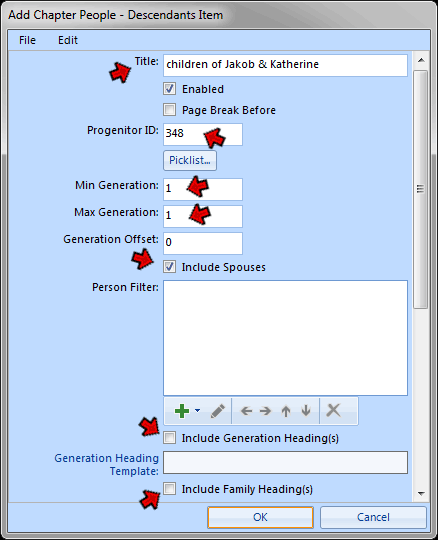Click the Picklist... button
The image size is (438, 540).
(190, 160)
